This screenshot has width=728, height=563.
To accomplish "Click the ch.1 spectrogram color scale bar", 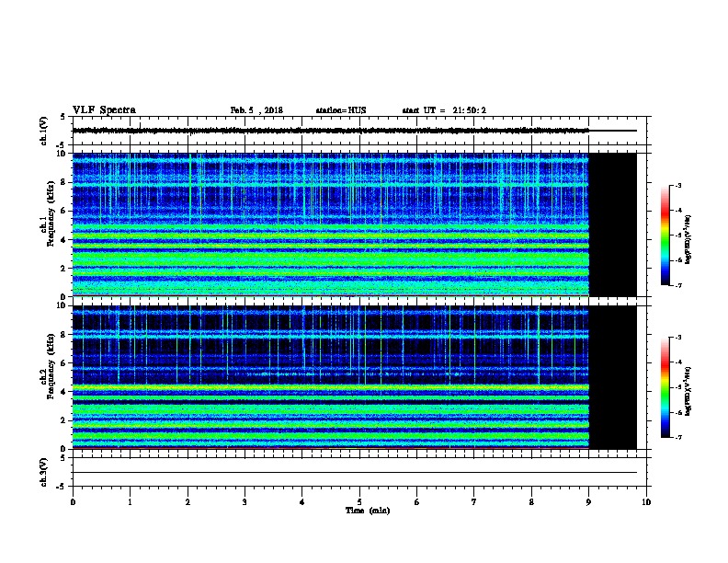I will pyautogui.click(x=665, y=236).
